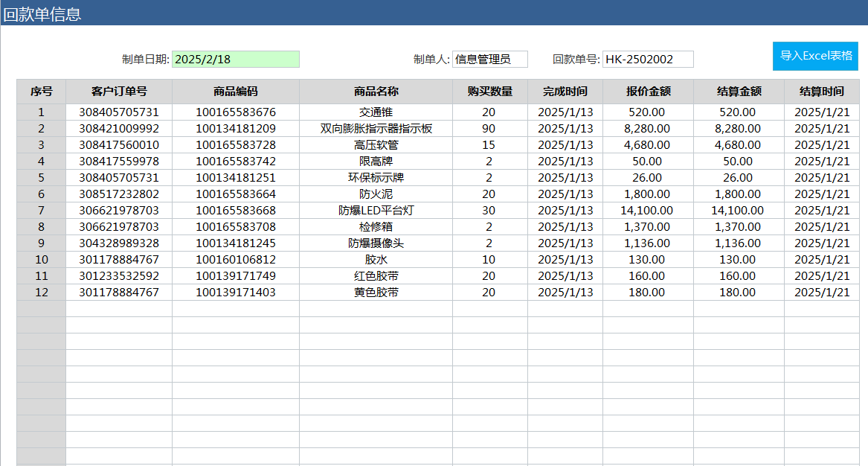Screen dimensions: 868x466
Task: Select row number 12
Action: point(42,292)
